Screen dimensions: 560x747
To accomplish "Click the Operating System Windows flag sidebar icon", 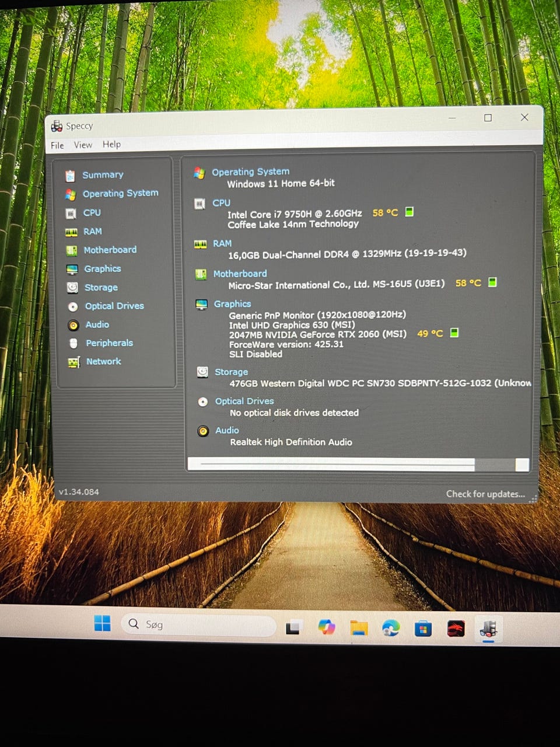I will click(x=71, y=194).
